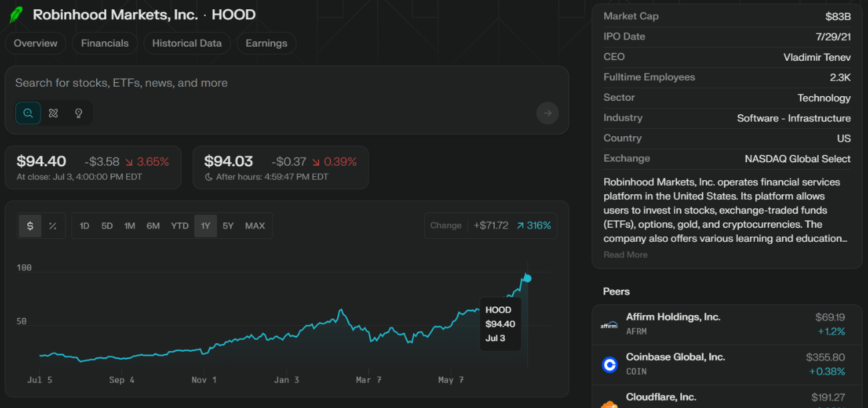Open the Earnings tab
The image size is (868, 408).
(266, 43)
